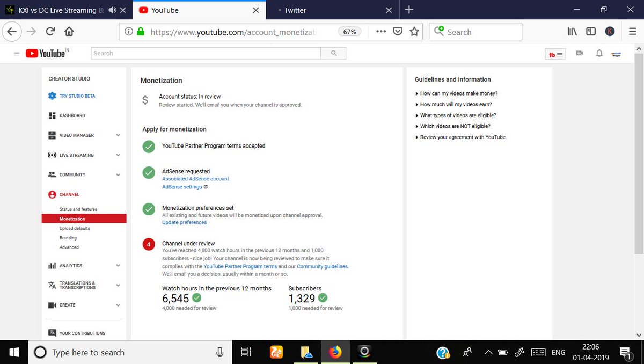The image size is (644, 364).
Task: Mute the KXI vs DC tab audio
Action: (112, 10)
